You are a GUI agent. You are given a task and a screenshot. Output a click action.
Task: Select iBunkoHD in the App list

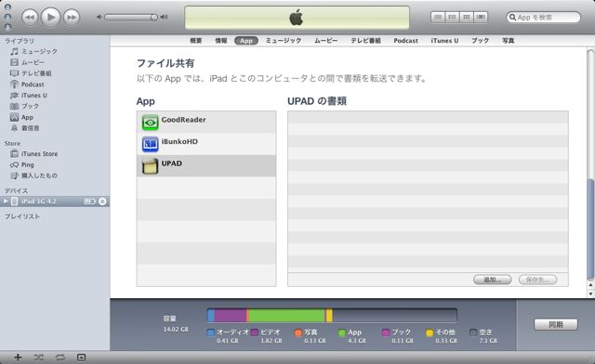[x=206, y=144]
